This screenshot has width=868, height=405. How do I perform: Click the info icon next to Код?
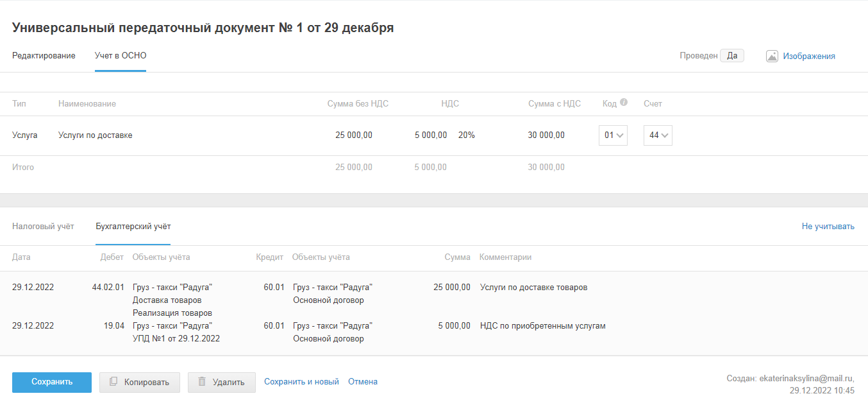(x=624, y=103)
